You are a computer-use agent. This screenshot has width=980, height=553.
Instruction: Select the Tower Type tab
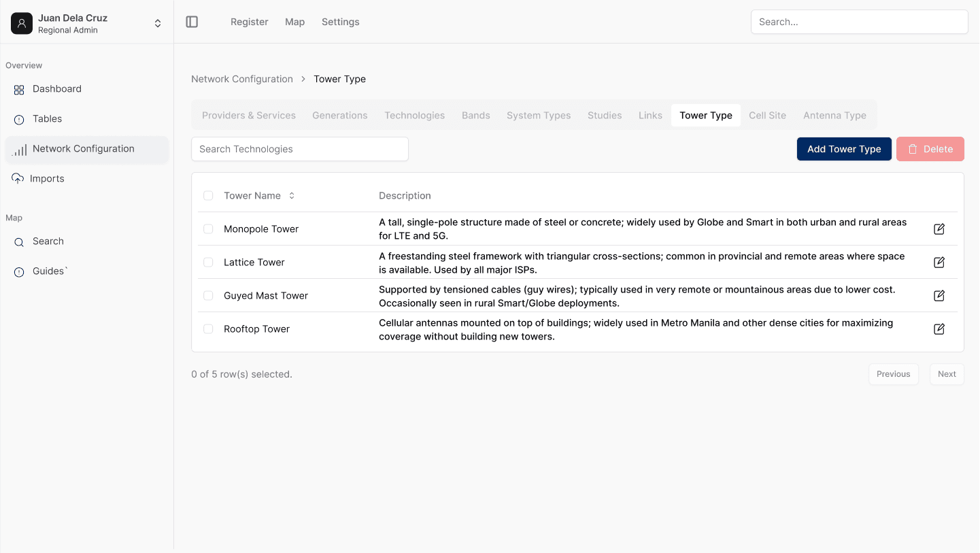pyautogui.click(x=706, y=116)
